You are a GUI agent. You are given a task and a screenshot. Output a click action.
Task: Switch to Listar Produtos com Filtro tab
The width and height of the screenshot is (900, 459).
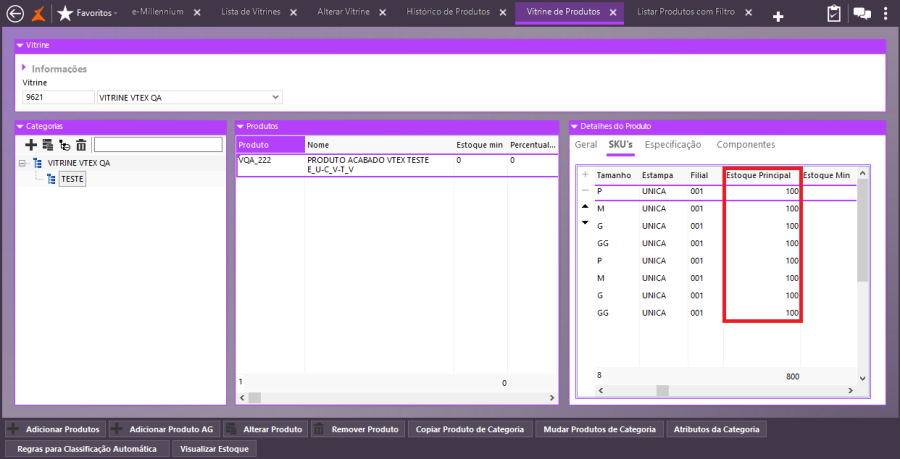tap(685, 12)
